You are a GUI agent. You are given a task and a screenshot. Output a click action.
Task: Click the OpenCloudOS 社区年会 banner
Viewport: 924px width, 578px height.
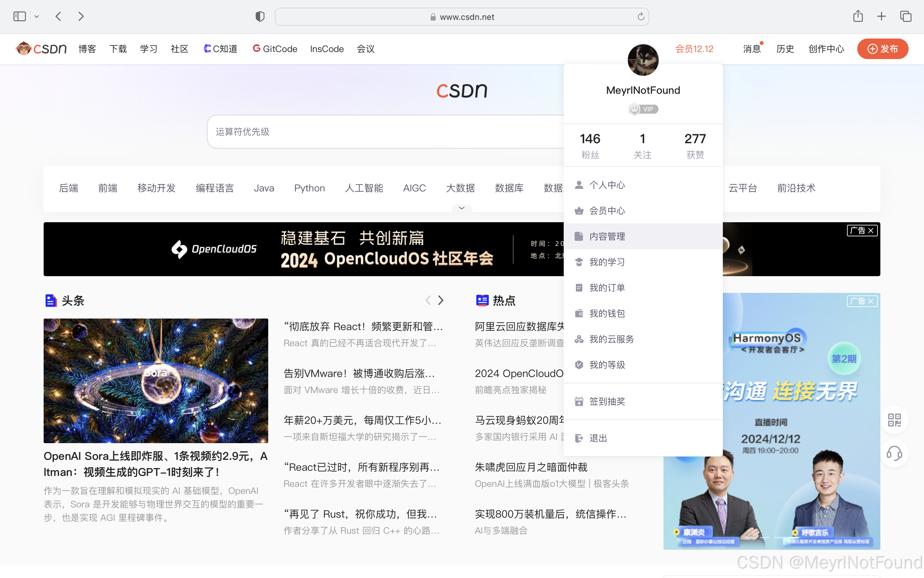point(304,249)
